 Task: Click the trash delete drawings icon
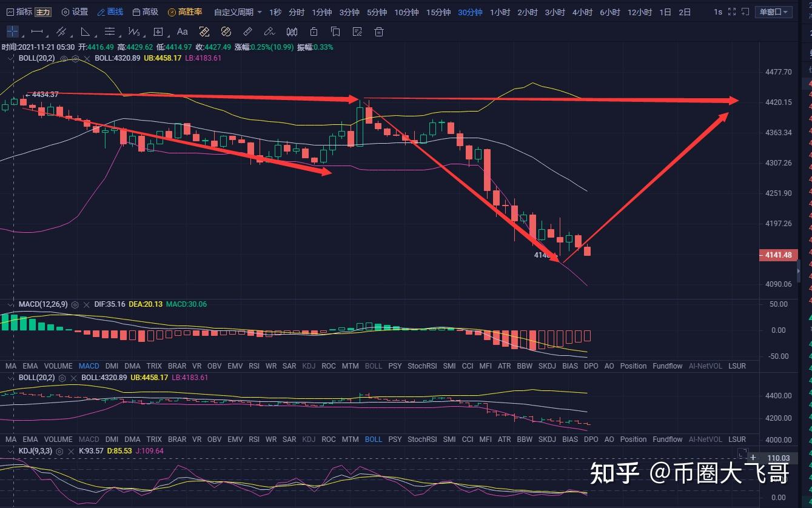tap(379, 32)
